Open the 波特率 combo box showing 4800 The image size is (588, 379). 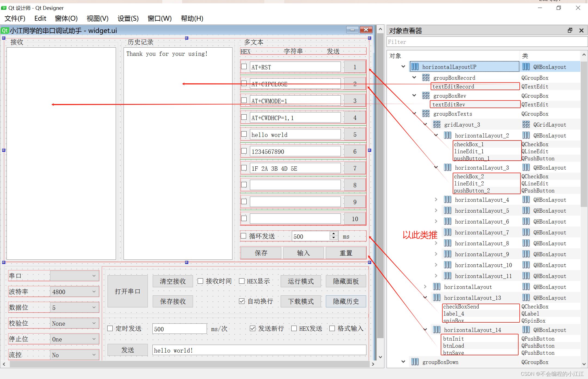tap(74, 292)
